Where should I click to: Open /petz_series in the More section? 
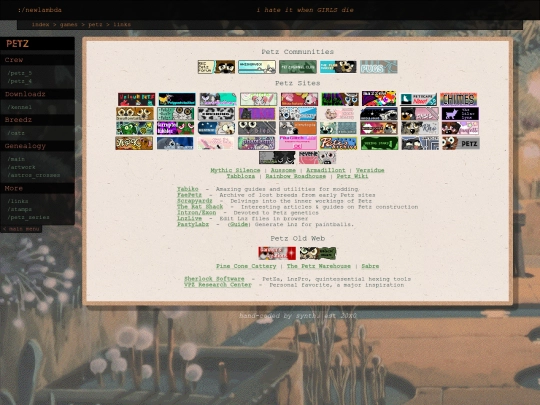tap(29, 217)
